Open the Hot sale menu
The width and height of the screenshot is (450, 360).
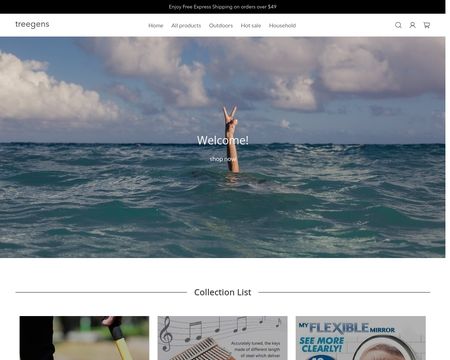pyautogui.click(x=251, y=26)
